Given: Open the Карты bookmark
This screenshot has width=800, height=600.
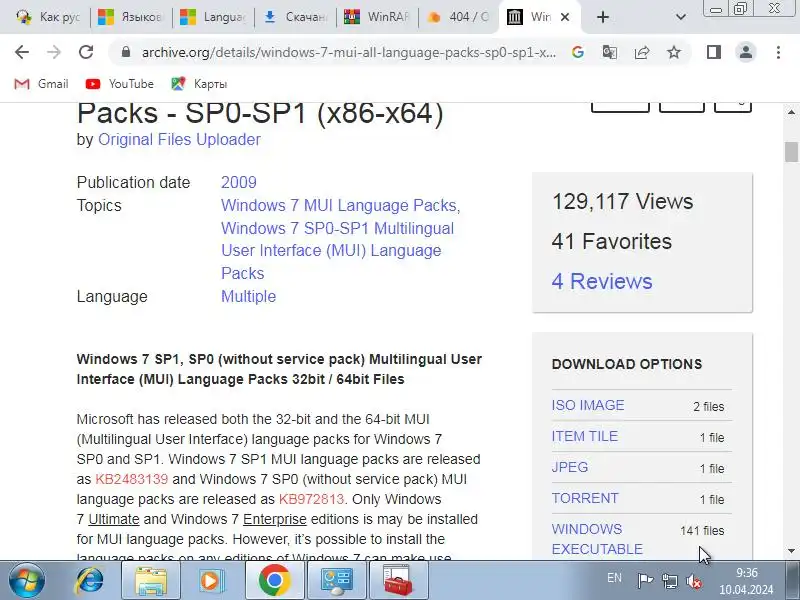Looking at the screenshot, I should pyautogui.click(x=199, y=84).
